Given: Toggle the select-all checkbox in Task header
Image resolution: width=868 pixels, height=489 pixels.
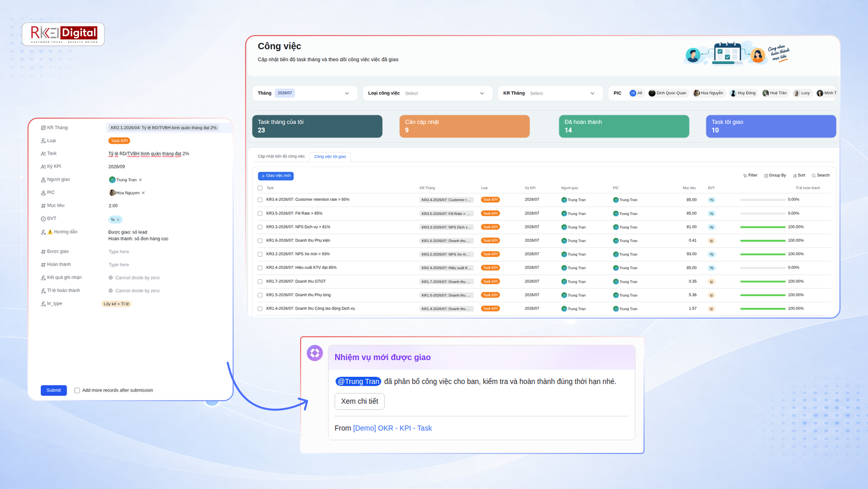Looking at the screenshot, I should coord(260,188).
